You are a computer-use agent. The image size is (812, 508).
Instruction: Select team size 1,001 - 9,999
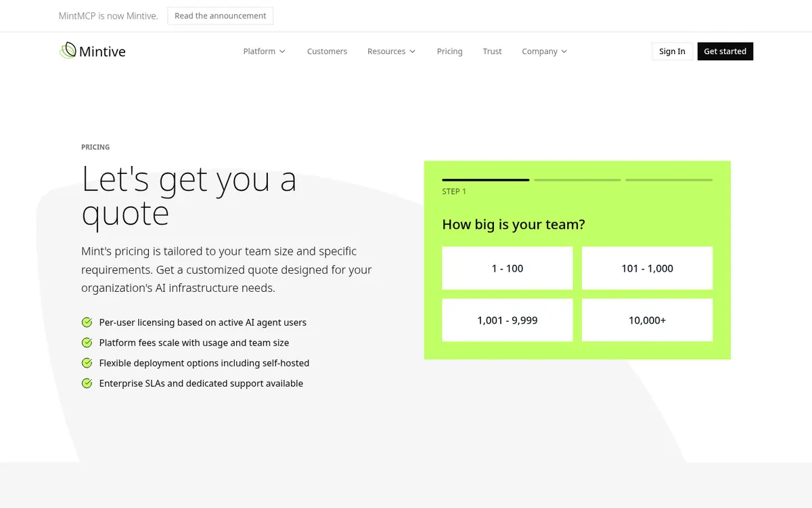click(x=507, y=320)
